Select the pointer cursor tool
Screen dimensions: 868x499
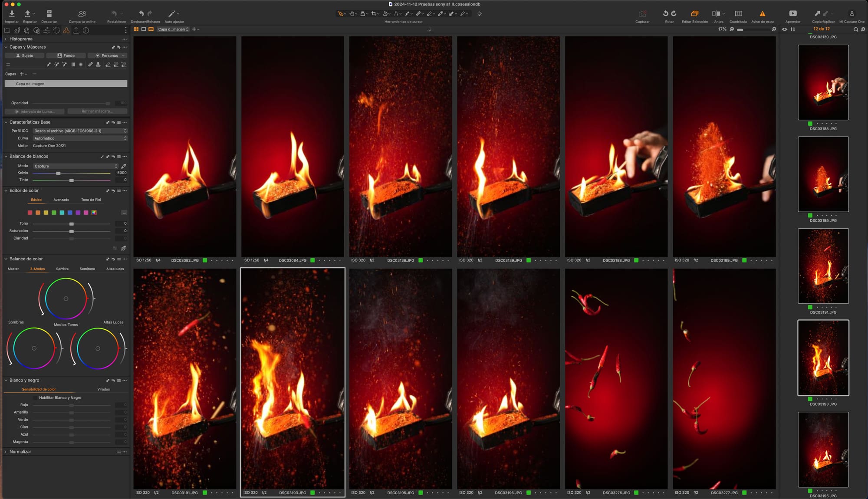point(340,14)
